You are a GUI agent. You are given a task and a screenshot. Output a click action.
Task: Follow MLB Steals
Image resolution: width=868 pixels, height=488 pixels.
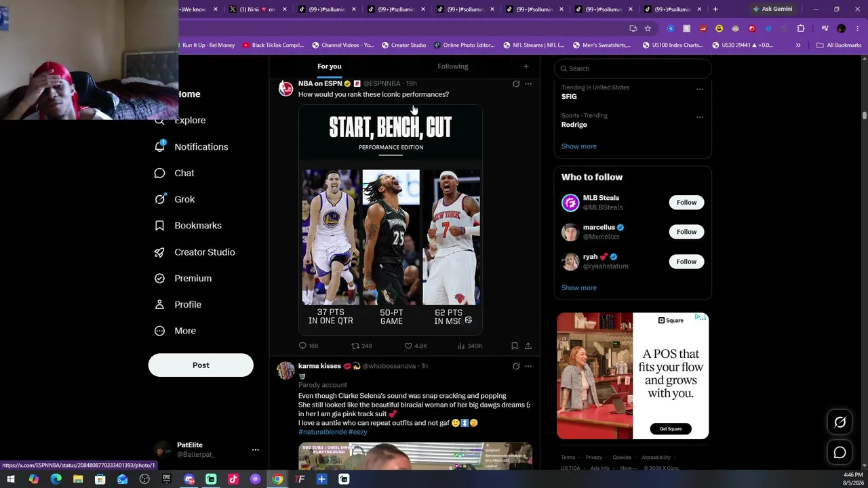pos(686,203)
